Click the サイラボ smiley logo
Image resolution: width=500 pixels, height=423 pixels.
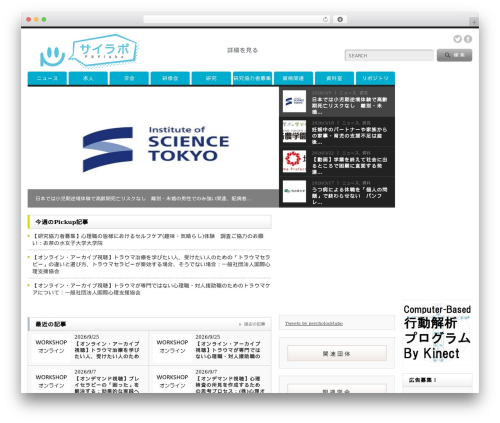[89, 51]
